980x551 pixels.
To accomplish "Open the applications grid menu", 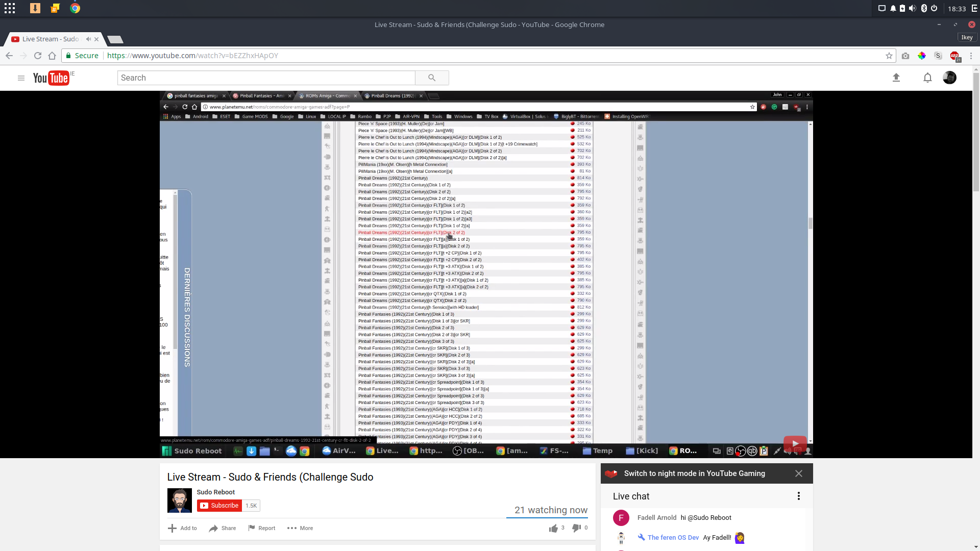I will click(10, 8).
